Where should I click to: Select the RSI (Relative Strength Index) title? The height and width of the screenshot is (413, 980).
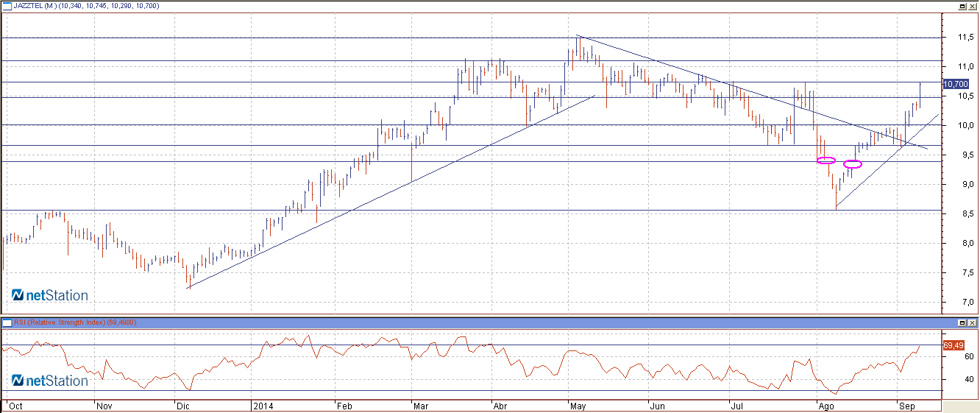tap(60, 322)
